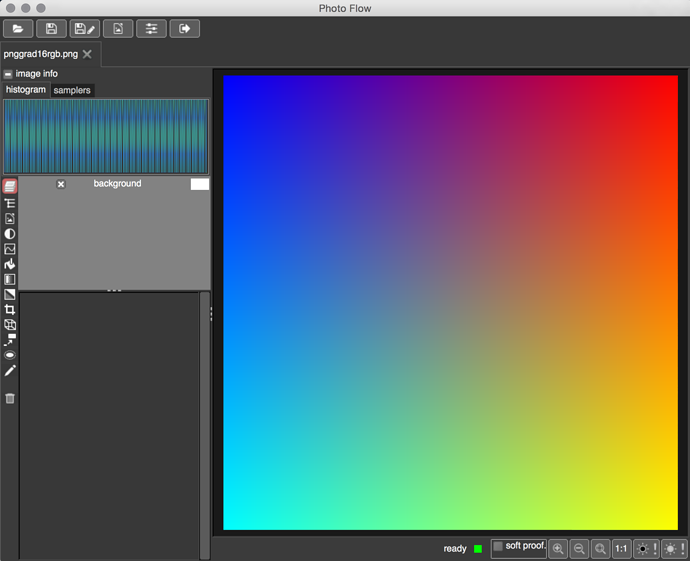Image resolution: width=690 pixels, height=561 pixels.
Task: Click the pencil draw tool icon
Action: (x=10, y=371)
